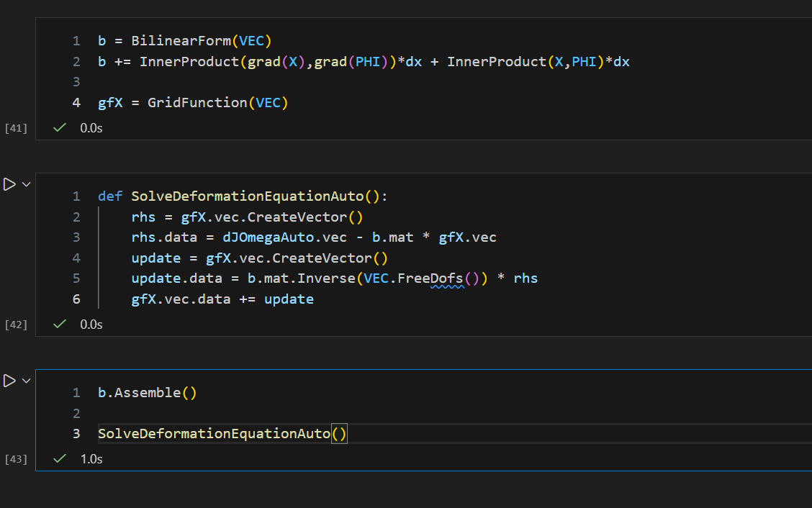The width and height of the screenshot is (812, 508).
Task: Click the 0.0s execution time of cell 42
Action: pyautogui.click(x=91, y=325)
